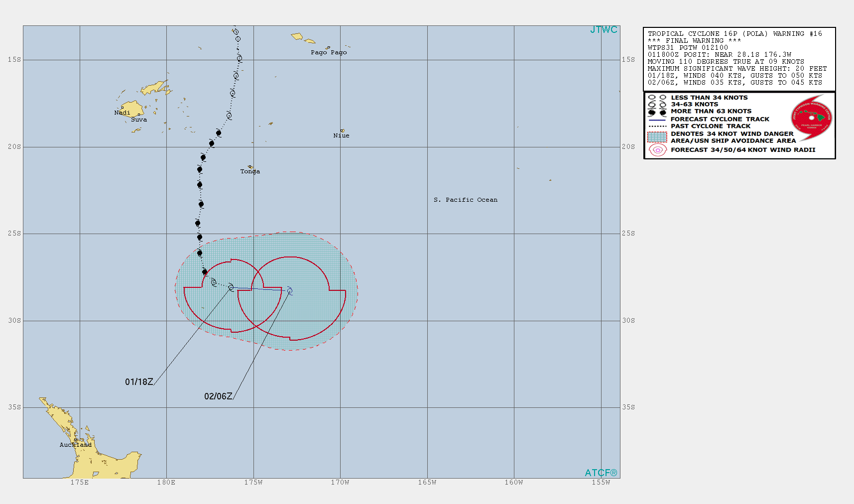
Task: Click the JTWC label on the map
Action: [x=604, y=30]
